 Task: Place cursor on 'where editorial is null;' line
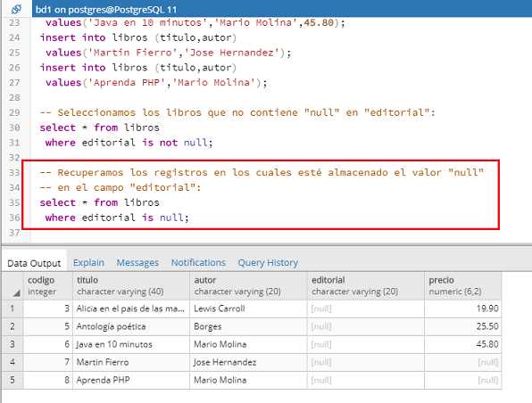(x=117, y=218)
